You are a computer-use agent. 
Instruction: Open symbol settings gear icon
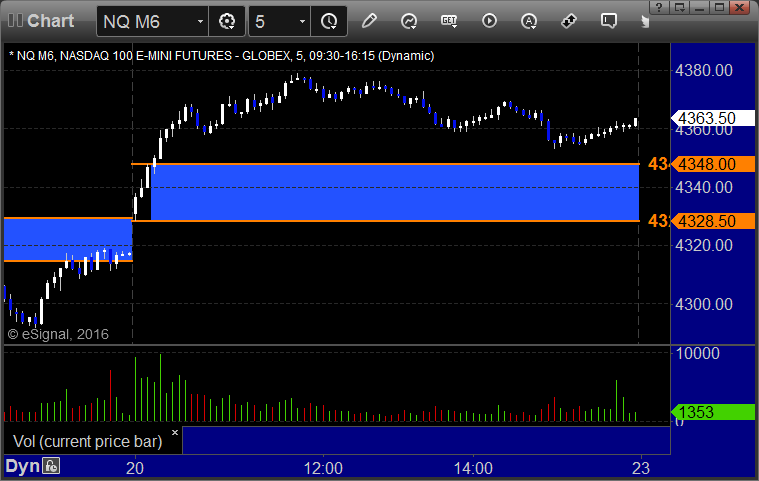(x=227, y=21)
